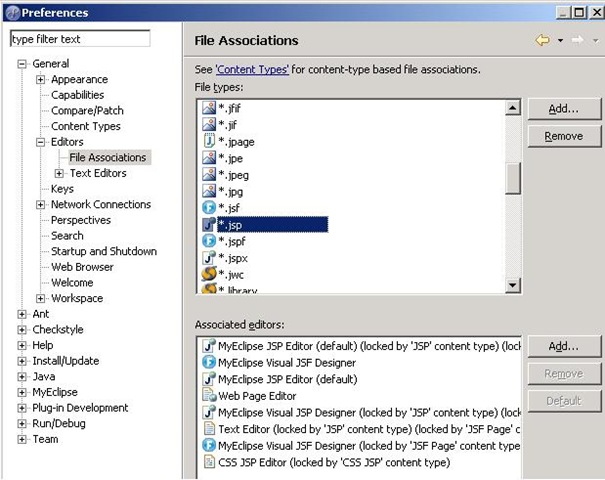This screenshot has height=480, width=605.
Task: Click Remove next to File types
Action: click(x=564, y=136)
